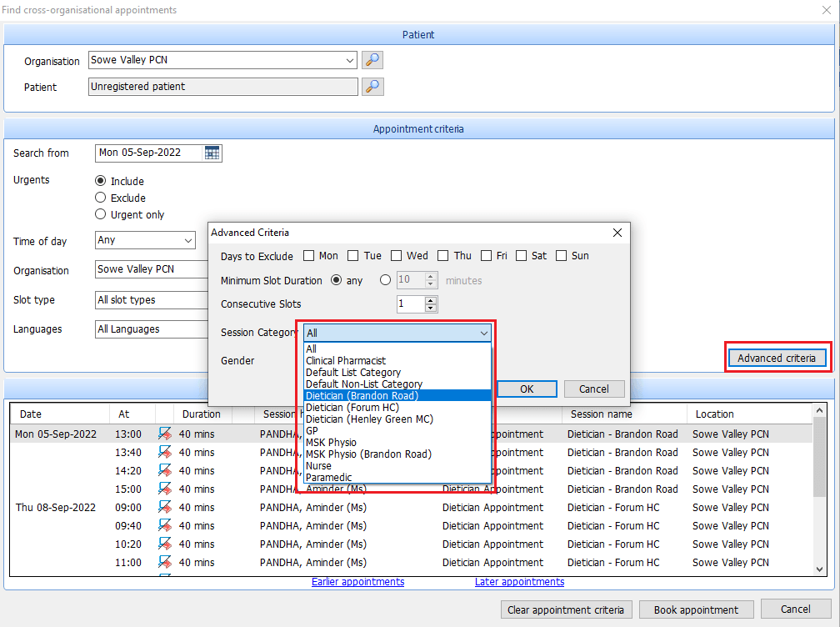Select Include urgents radio button
Screen dimensions: 840x627
(100, 181)
